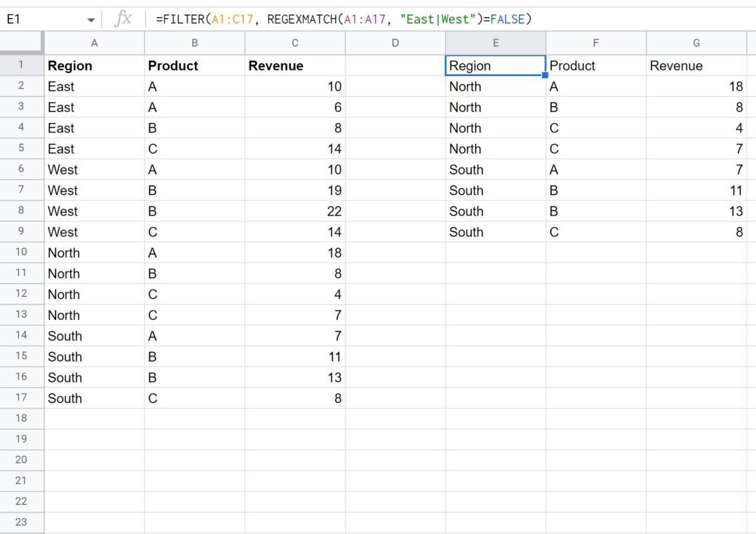
Task: Select cell G1 containing Revenue
Action: click(696, 65)
